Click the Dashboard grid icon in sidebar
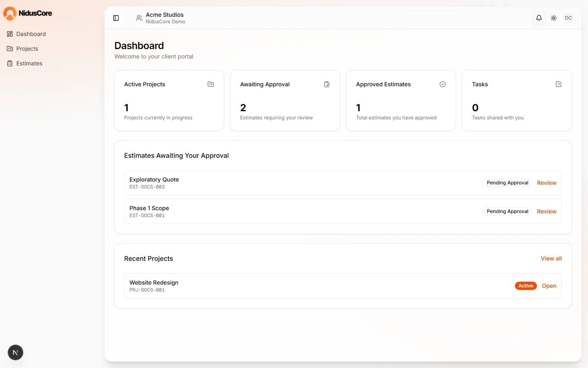588x368 pixels. (x=10, y=34)
